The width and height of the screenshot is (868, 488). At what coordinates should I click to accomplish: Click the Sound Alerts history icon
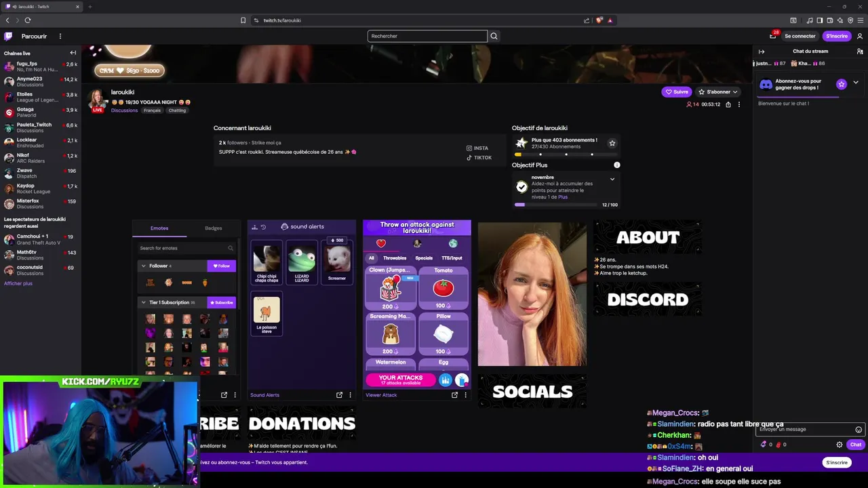[263, 226]
